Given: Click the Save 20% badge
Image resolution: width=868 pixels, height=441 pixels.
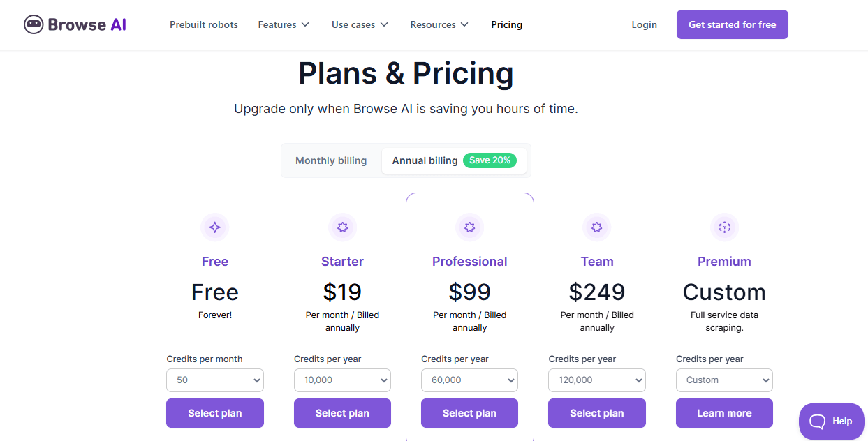Looking at the screenshot, I should coord(490,160).
